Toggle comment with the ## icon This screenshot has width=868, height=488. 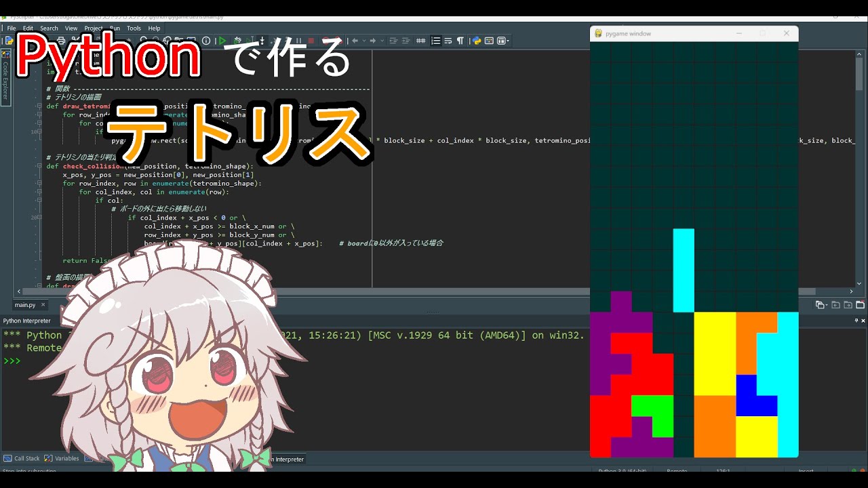[x=420, y=41]
